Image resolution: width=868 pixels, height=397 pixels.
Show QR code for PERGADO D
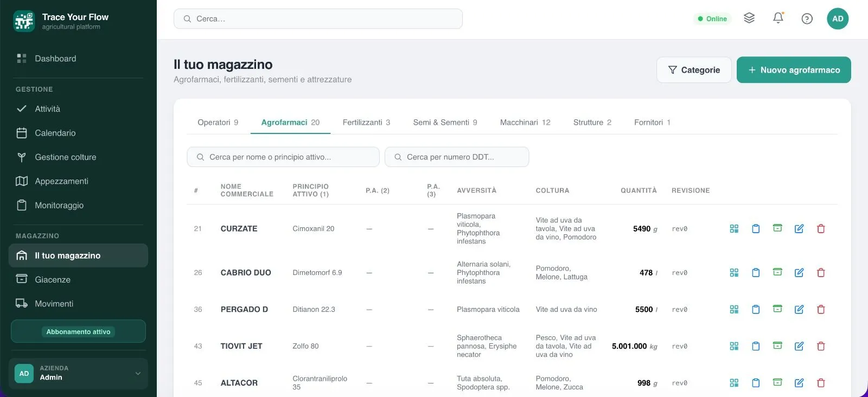734,309
